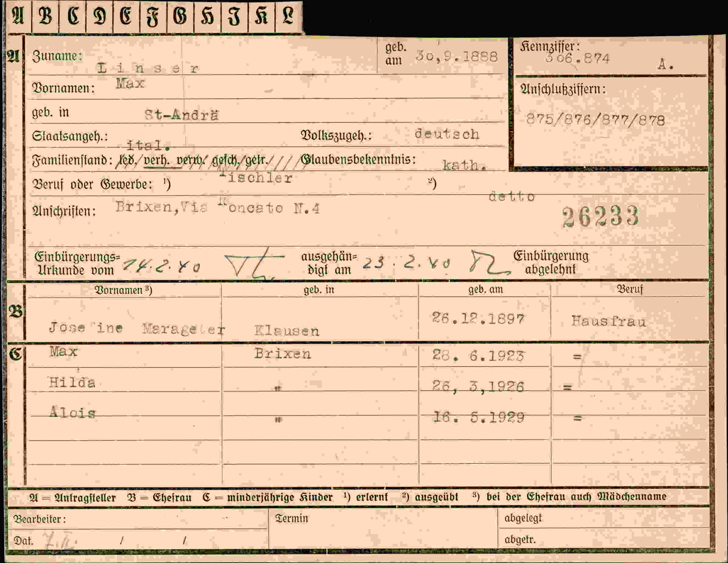Click the wife's name 'Josefine Marageter'

pyautogui.click(x=137, y=328)
